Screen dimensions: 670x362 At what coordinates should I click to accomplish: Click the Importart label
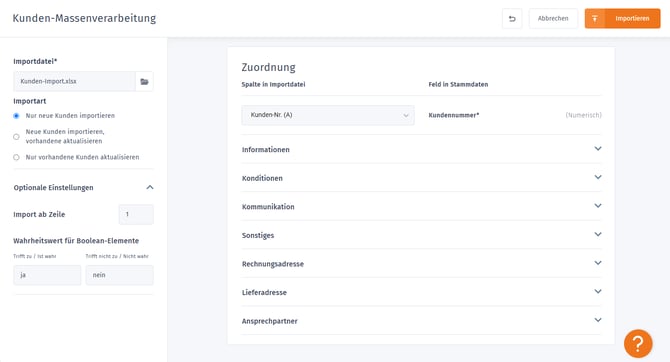click(29, 101)
